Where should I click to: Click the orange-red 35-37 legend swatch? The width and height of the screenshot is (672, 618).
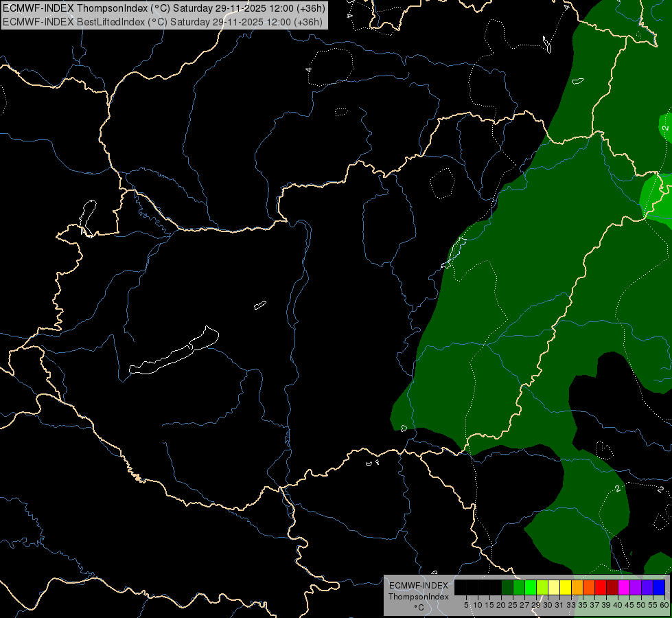pyautogui.click(x=589, y=587)
